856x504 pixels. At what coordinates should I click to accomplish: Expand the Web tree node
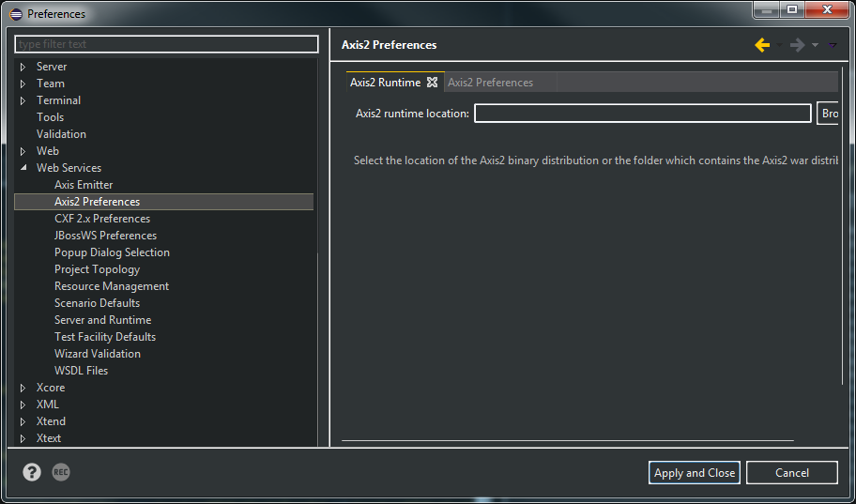click(x=23, y=151)
